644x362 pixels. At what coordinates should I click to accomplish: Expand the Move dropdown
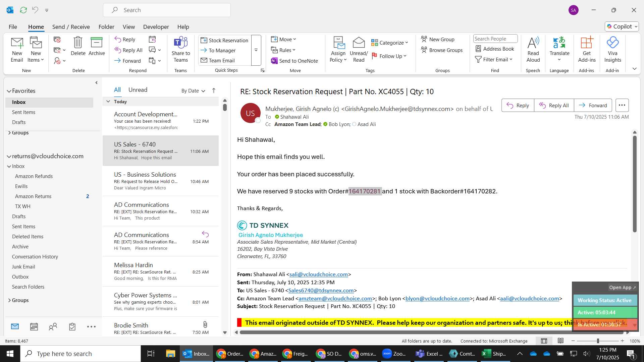tap(283, 39)
